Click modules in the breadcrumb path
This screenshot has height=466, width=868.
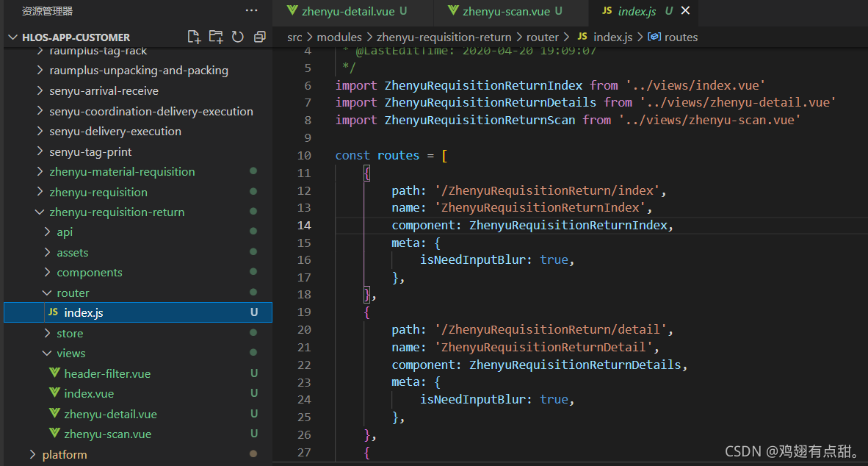click(339, 37)
